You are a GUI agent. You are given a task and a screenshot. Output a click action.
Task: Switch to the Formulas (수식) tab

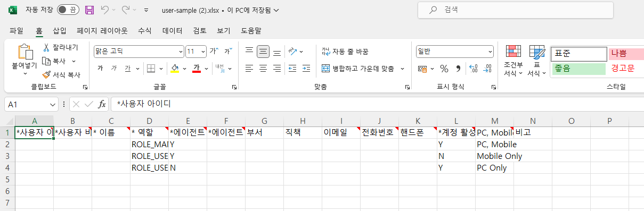coord(144,31)
